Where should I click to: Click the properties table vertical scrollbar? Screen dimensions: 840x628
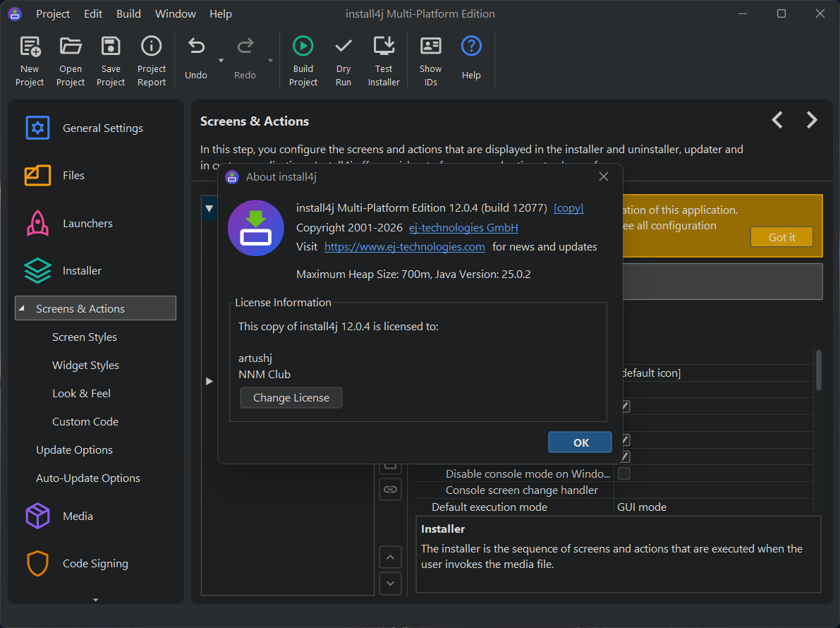pos(818,369)
